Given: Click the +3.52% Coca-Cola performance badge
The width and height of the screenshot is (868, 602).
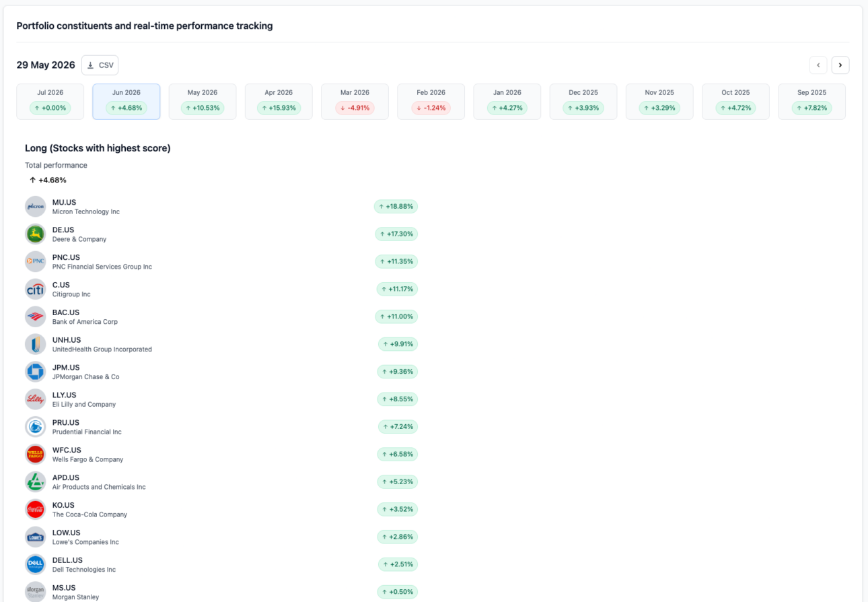Looking at the screenshot, I should click(398, 510).
